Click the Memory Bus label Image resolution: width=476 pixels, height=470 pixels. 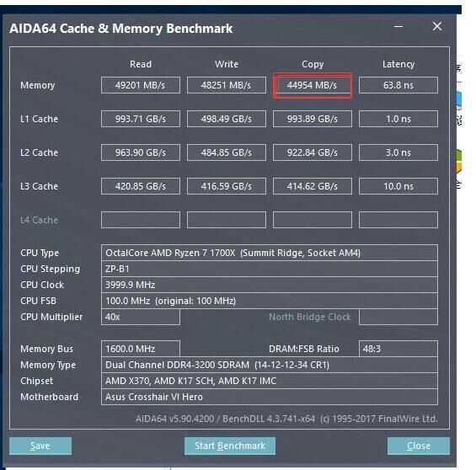[46, 350]
